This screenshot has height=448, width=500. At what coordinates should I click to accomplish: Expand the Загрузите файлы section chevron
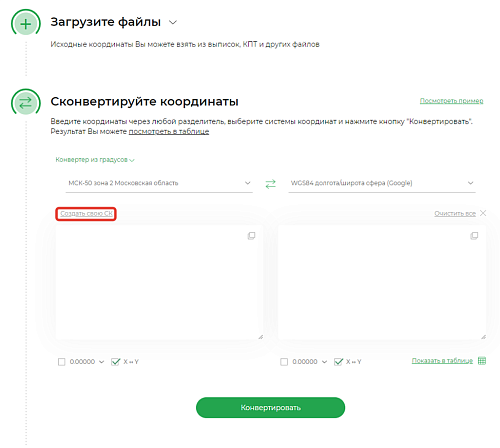(x=173, y=23)
